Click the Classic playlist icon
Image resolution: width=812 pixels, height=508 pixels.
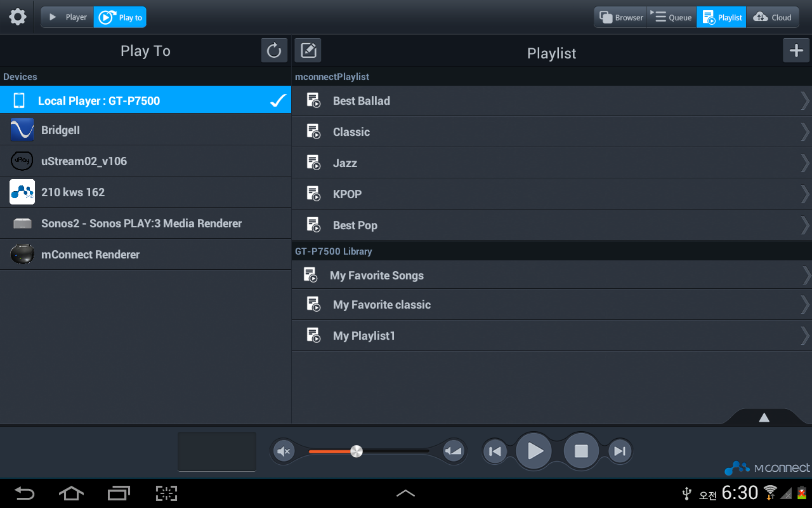point(313,131)
